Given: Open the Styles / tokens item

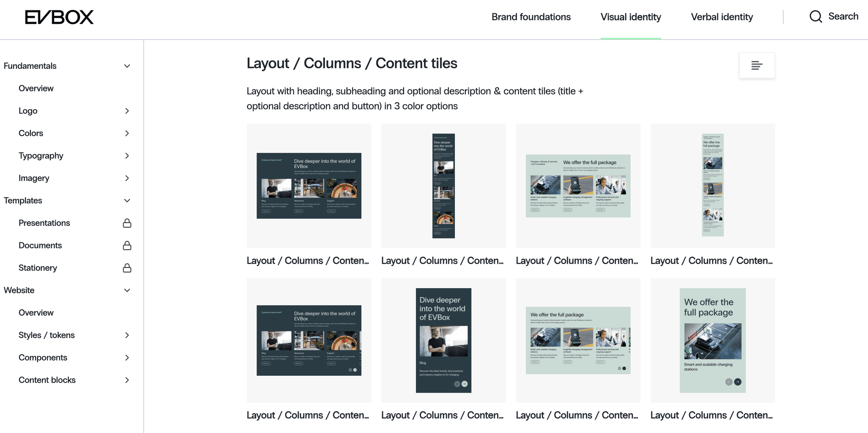Looking at the screenshot, I should click(x=47, y=335).
